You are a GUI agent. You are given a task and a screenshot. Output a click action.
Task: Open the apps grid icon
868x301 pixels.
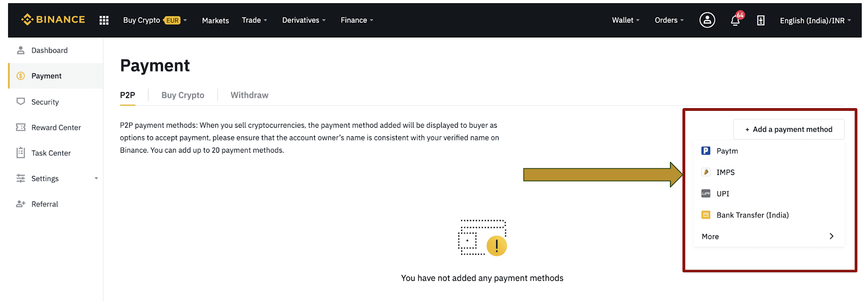104,20
